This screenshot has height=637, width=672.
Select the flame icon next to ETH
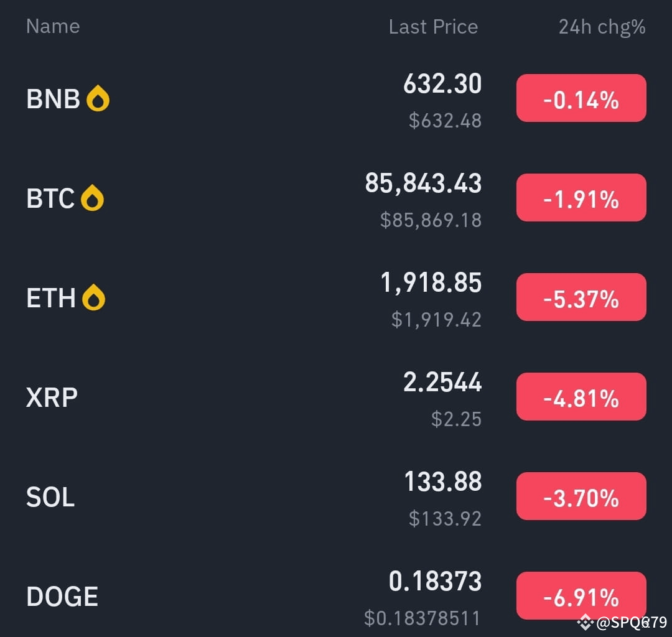(x=94, y=297)
